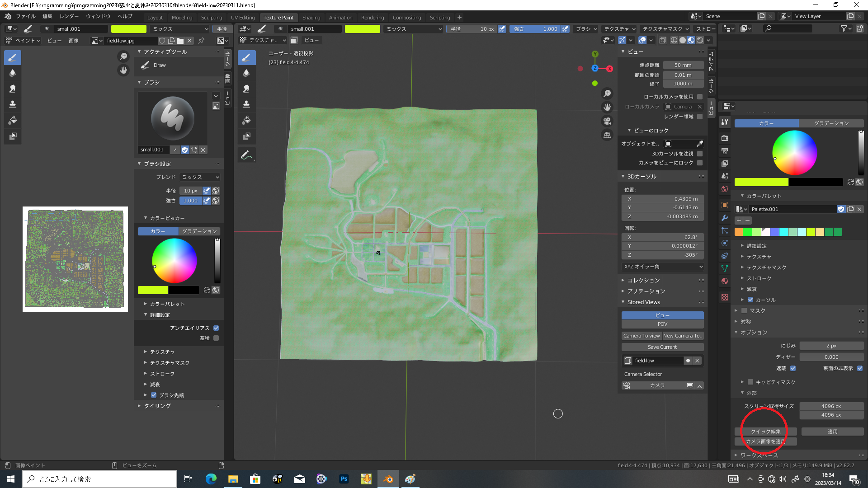Toggle camera view icon in viewport

click(607, 121)
